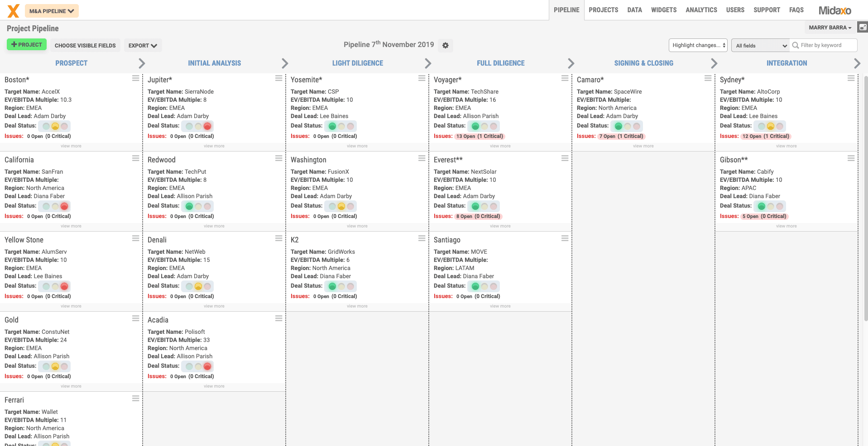Viewport: 868px width, 446px height.
Task: Open the Camaro card hamburger menu
Action: coord(708,78)
